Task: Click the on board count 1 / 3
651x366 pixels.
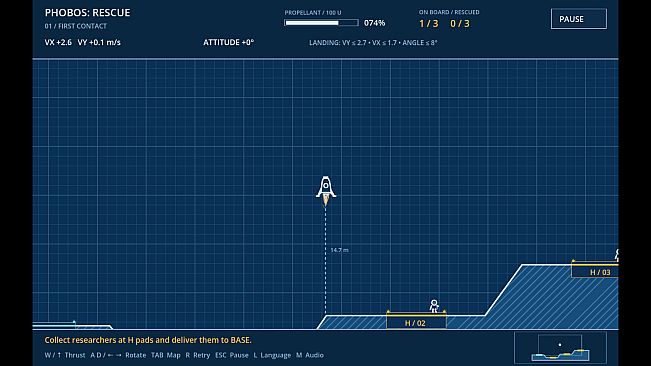Action: (428, 24)
